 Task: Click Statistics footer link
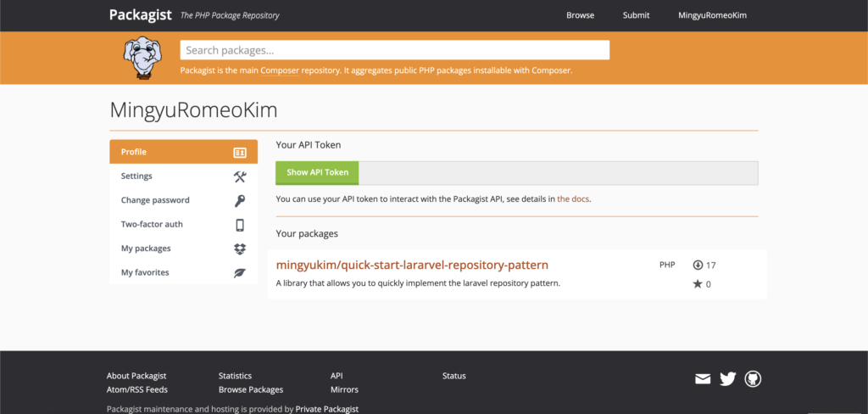pyautogui.click(x=235, y=376)
